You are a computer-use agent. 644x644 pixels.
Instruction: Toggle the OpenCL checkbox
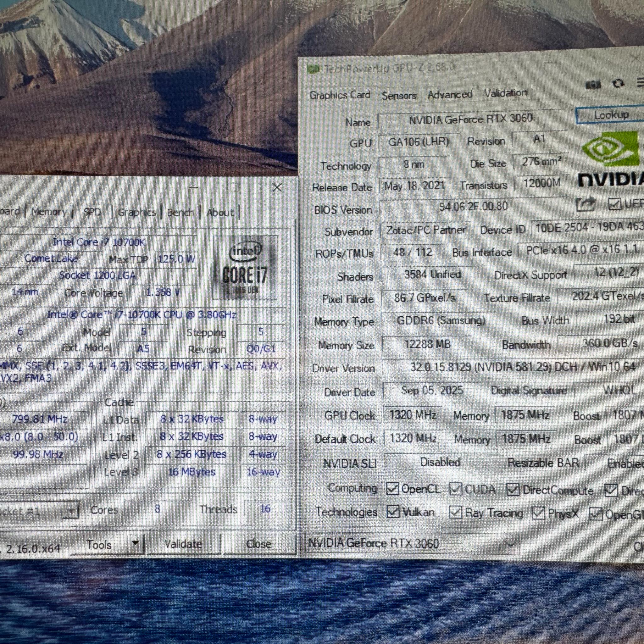[x=392, y=489]
